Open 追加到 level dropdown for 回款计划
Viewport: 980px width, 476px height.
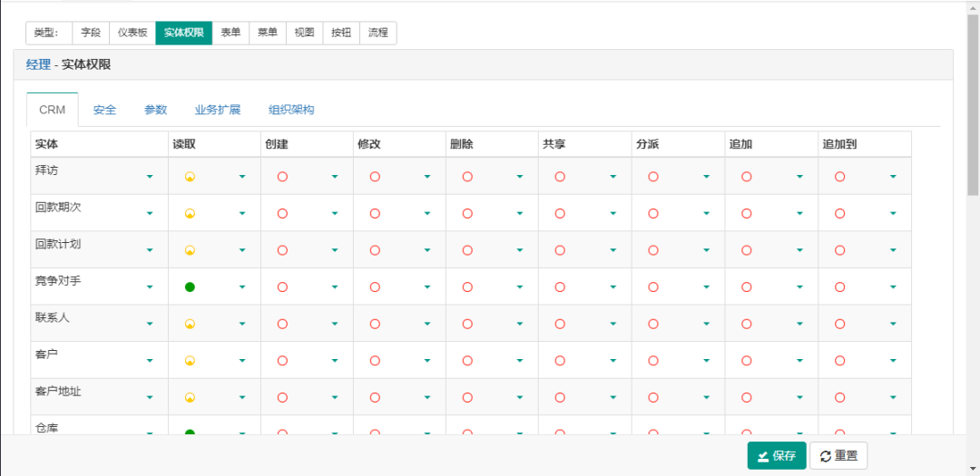[893, 250]
